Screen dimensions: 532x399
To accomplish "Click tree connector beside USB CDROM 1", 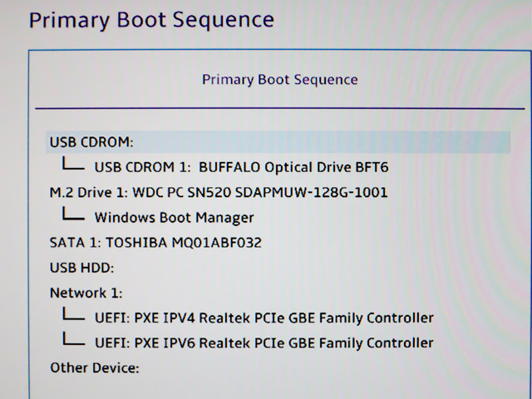I will click(x=73, y=165).
